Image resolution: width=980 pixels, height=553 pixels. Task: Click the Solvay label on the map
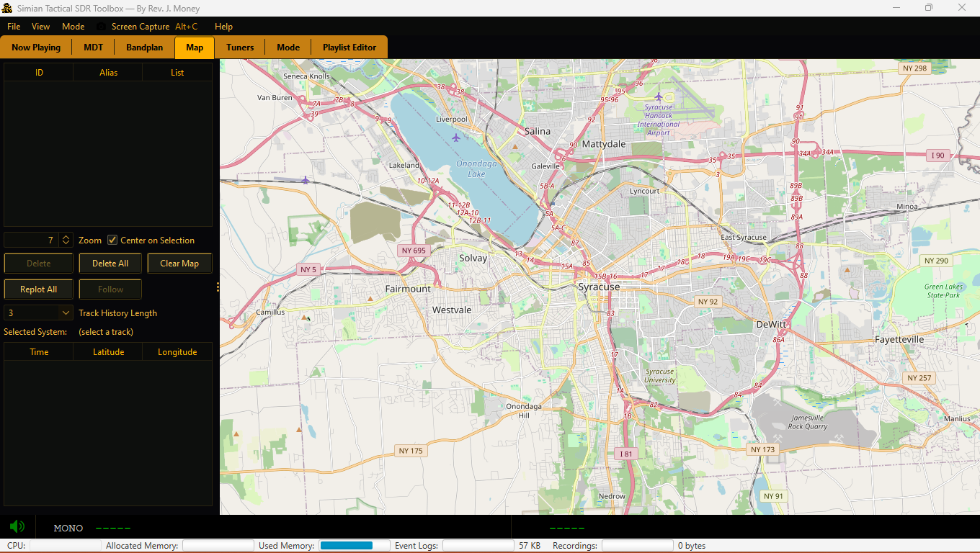click(473, 258)
